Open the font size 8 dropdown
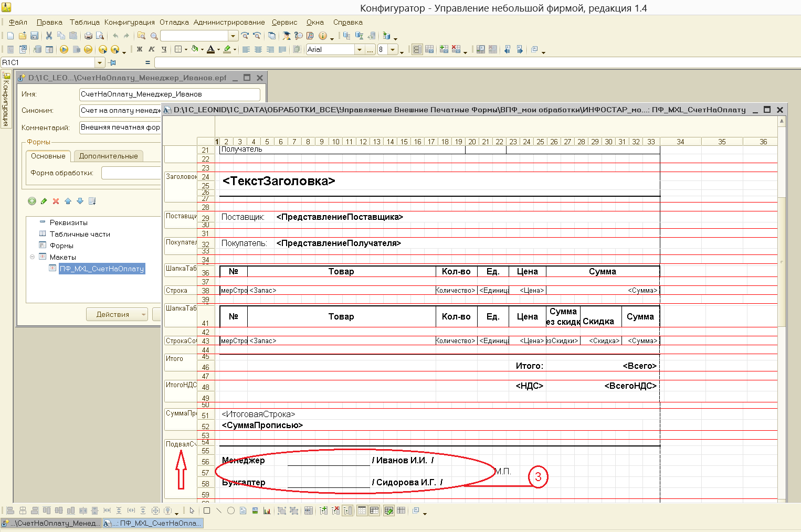This screenshot has height=532, width=801. point(393,49)
